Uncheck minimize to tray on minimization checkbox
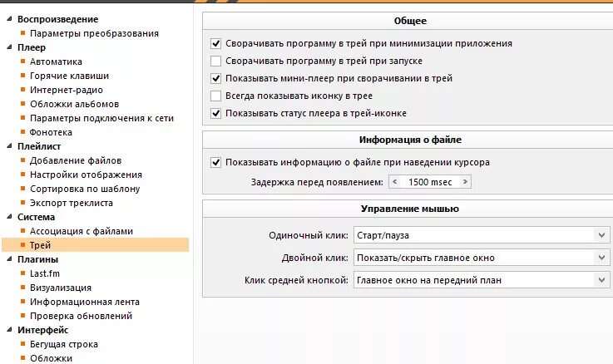Image resolution: width=613 pixels, height=364 pixels. coord(215,43)
